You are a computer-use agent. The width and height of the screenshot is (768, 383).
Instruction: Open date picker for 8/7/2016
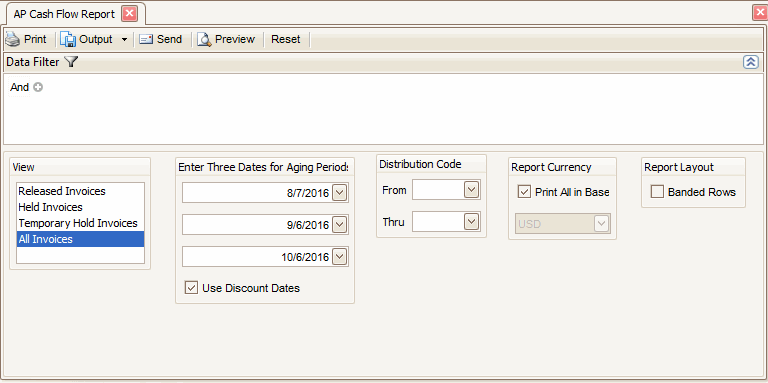pos(340,193)
